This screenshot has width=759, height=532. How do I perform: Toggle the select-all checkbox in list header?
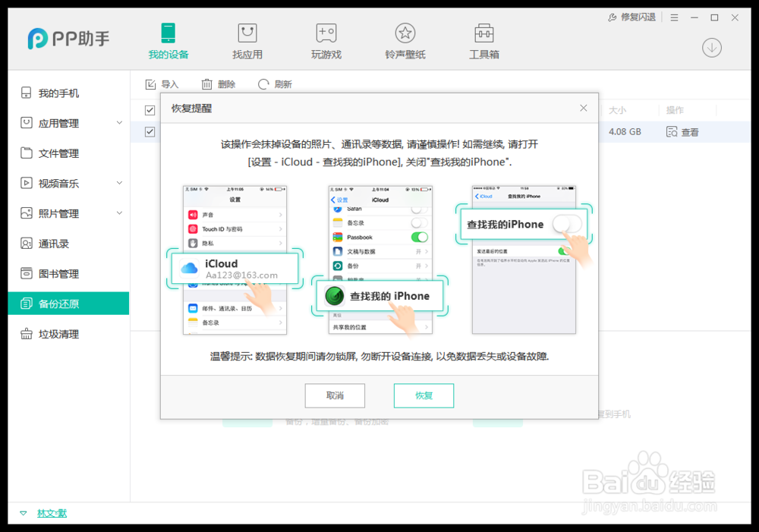tap(149, 109)
